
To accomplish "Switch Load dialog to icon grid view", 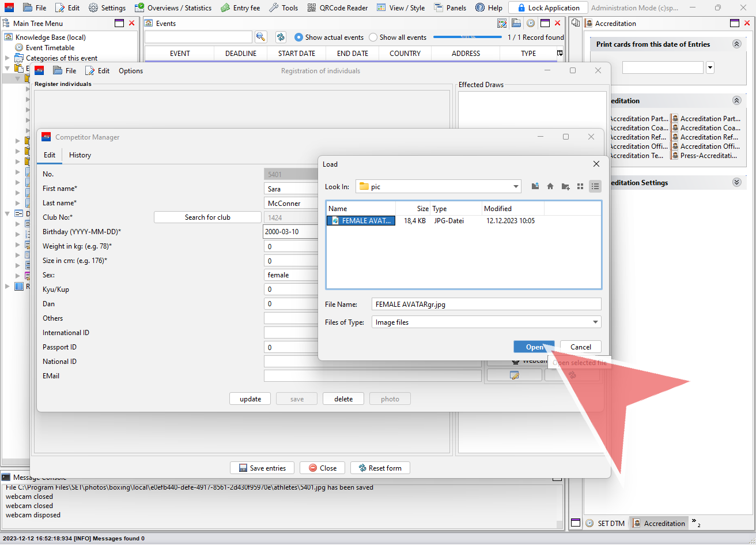I will pyautogui.click(x=580, y=186).
